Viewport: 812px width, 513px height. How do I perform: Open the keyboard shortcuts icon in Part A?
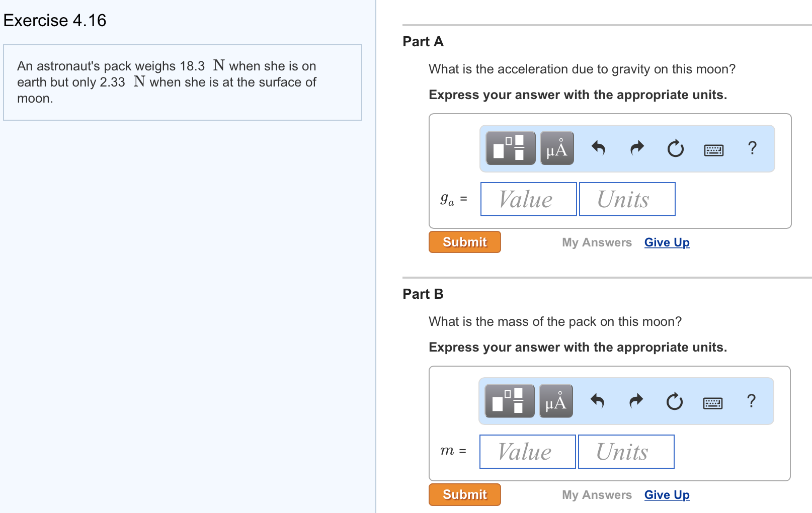pos(714,149)
